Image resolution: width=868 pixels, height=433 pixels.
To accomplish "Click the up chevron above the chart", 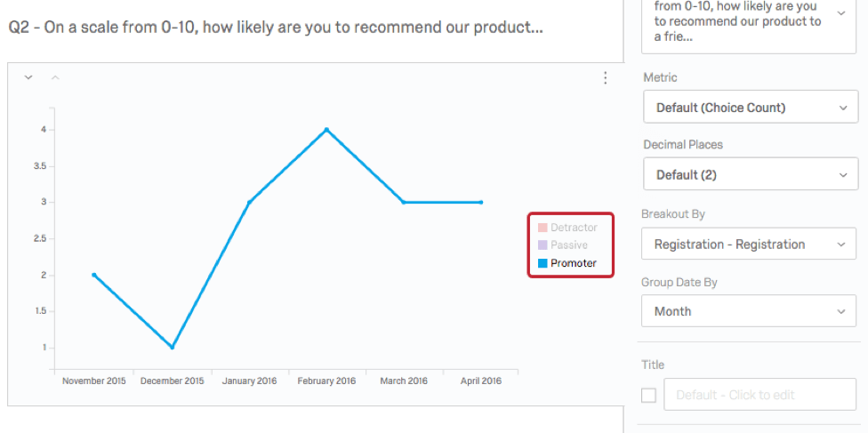I will click(55, 78).
